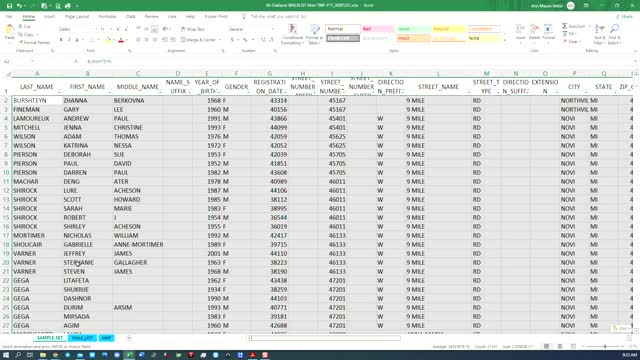Increase the decimal places

263,40
